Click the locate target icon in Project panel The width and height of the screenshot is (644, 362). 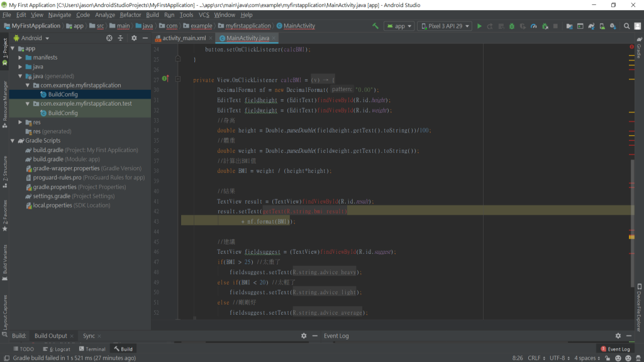(x=109, y=38)
